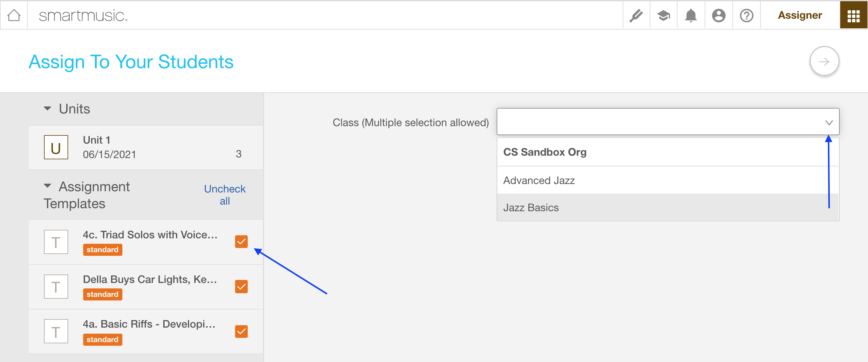The width and height of the screenshot is (868, 362).
Task: Click the user profile icon
Action: pos(718,15)
